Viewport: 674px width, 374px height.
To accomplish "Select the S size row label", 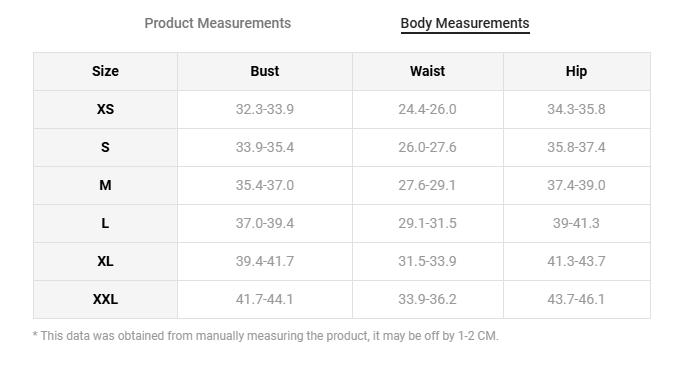I will pyautogui.click(x=105, y=147).
